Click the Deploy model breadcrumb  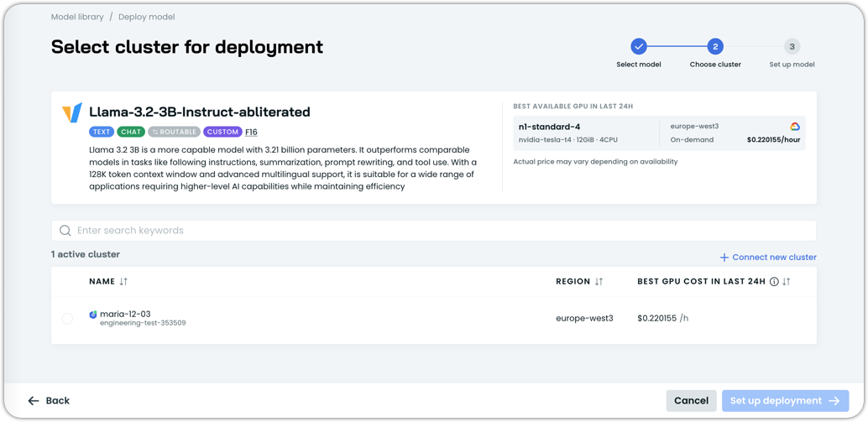[147, 17]
